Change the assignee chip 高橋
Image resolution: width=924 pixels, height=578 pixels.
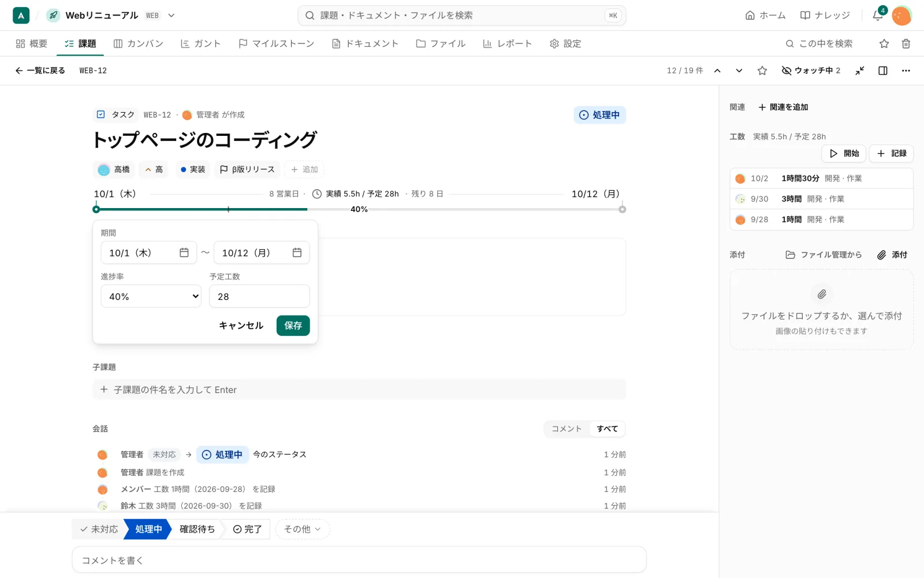pos(114,169)
